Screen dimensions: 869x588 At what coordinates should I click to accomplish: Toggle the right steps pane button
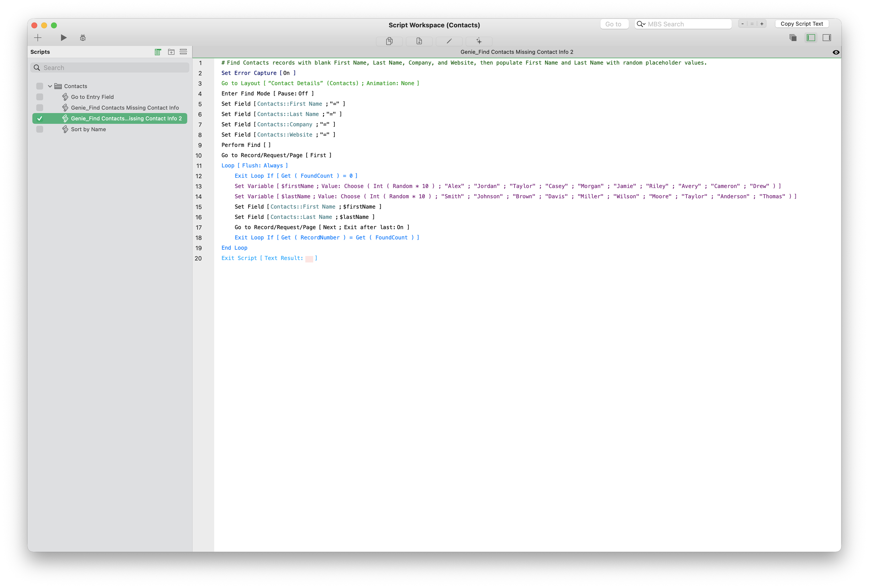coord(827,38)
